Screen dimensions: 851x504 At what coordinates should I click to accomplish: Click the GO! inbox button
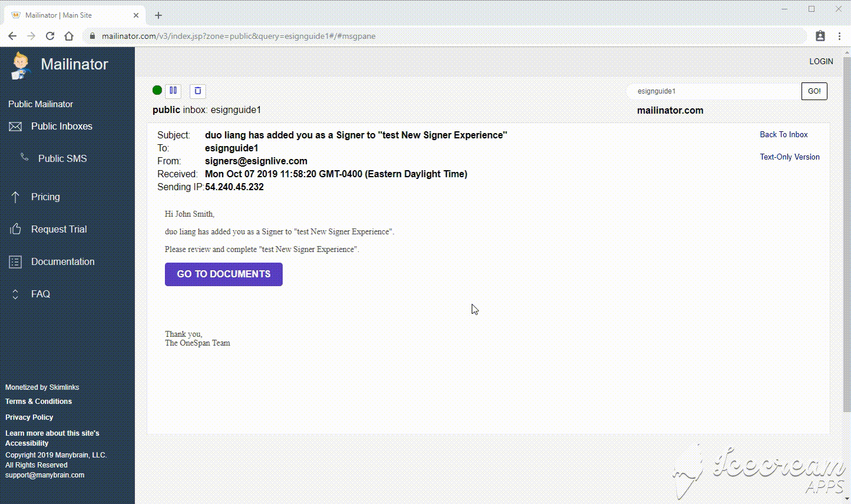coord(814,91)
